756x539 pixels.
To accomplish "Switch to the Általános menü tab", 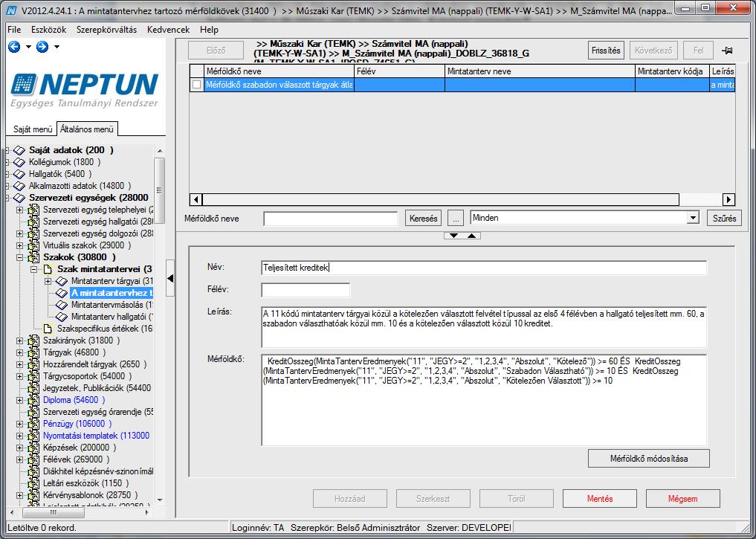I will click(87, 129).
